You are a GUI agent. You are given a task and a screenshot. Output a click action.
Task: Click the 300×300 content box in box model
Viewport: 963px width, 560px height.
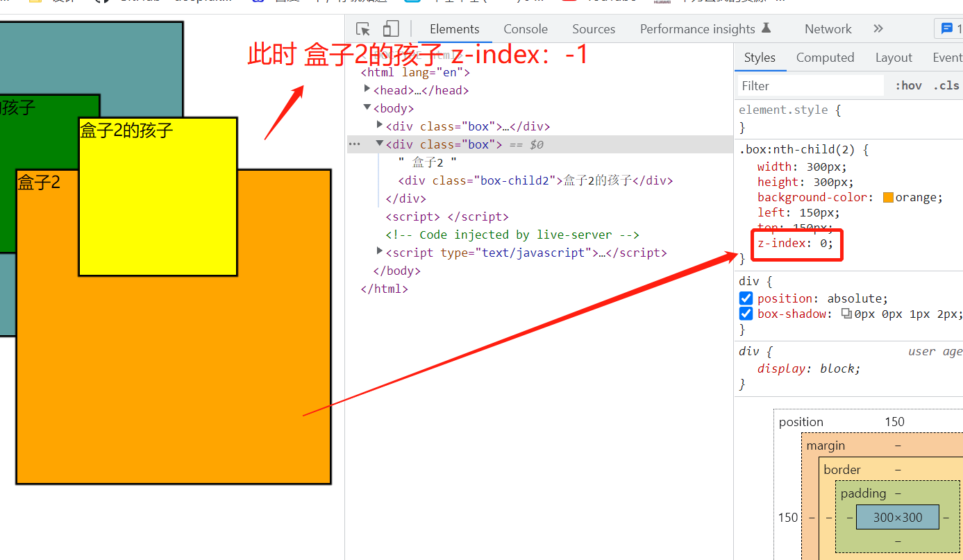click(x=898, y=517)
